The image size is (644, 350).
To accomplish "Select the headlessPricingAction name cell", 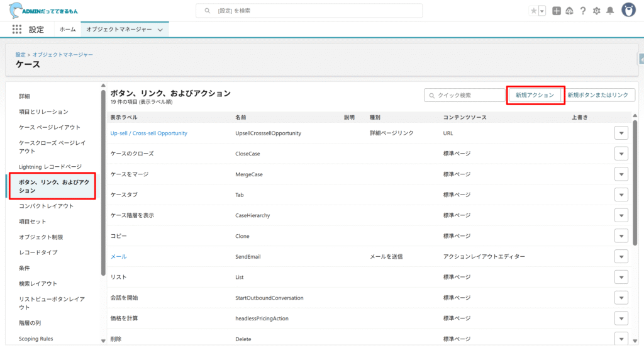I will (x=262, y=319).
